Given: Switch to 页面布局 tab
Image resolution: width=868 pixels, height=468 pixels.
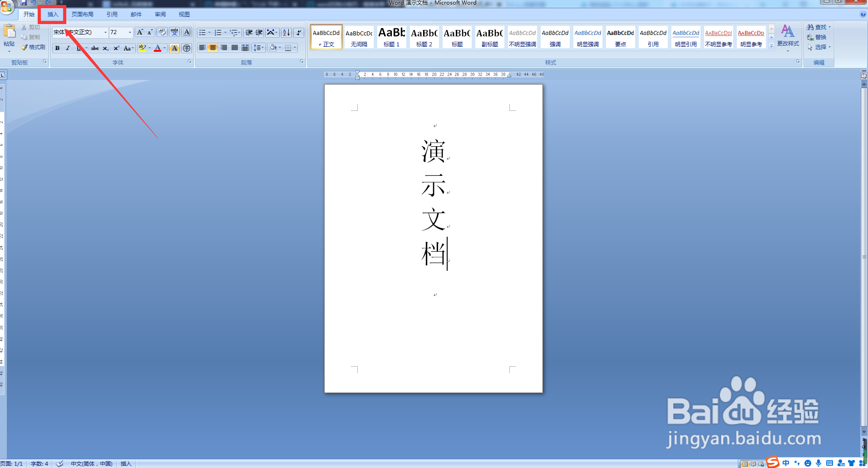Looking at the screenshot, I should [83, 15].
